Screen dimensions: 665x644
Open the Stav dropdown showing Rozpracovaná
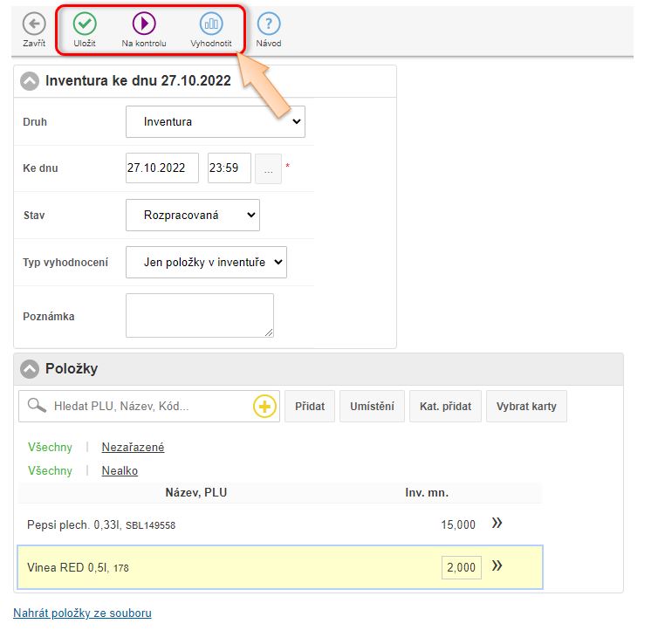coord(192,215)
